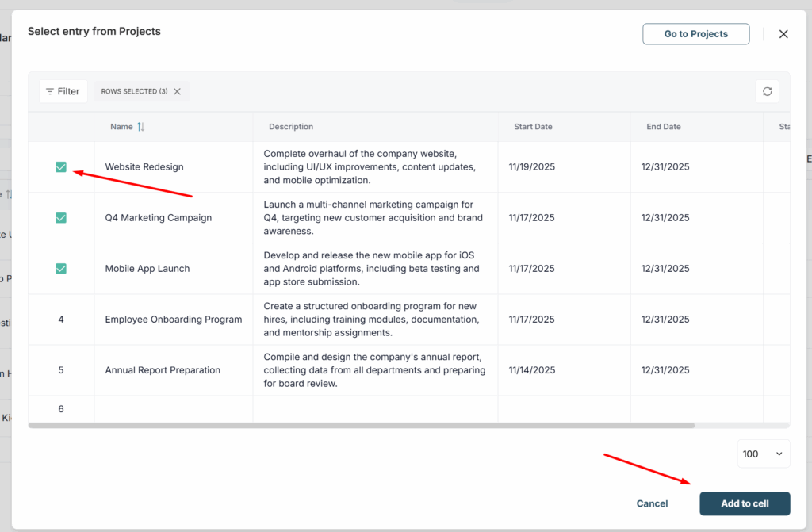Click the Description column header
The height and width of the screenshot is (532, 812).
coord(291,127)
